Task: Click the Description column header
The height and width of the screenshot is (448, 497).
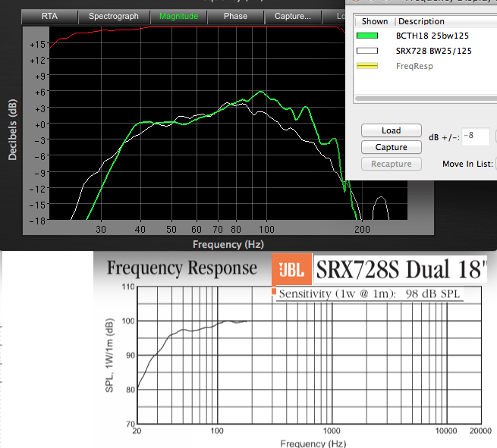Action: [446, 21]
